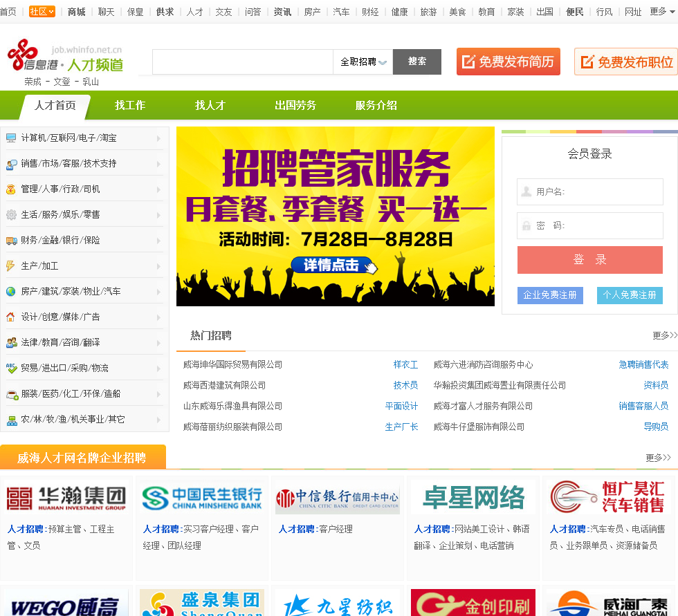
Task: Open the 服务介绍 tab
Action: coord(376,105)
